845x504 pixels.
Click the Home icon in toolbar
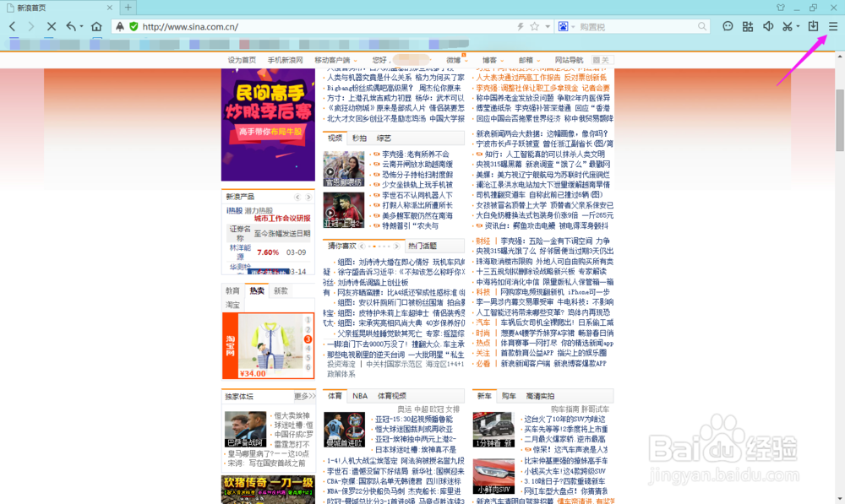(95, 26)
